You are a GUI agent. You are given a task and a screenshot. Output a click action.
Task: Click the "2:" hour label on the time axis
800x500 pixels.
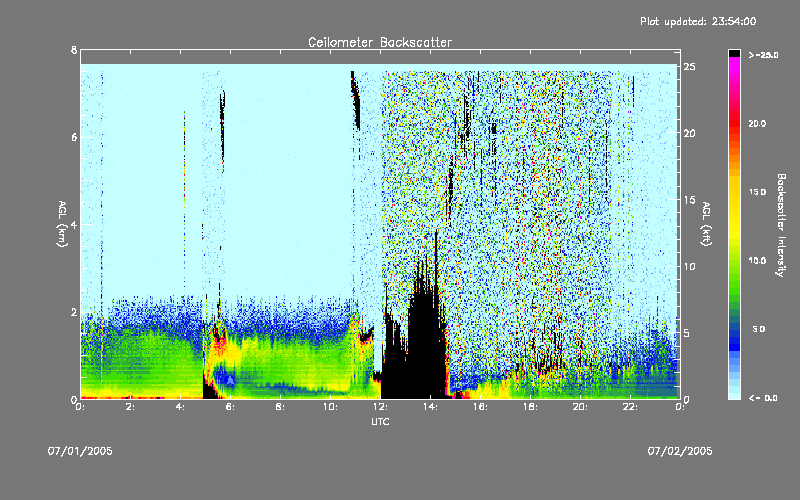(x=130, y=407)
